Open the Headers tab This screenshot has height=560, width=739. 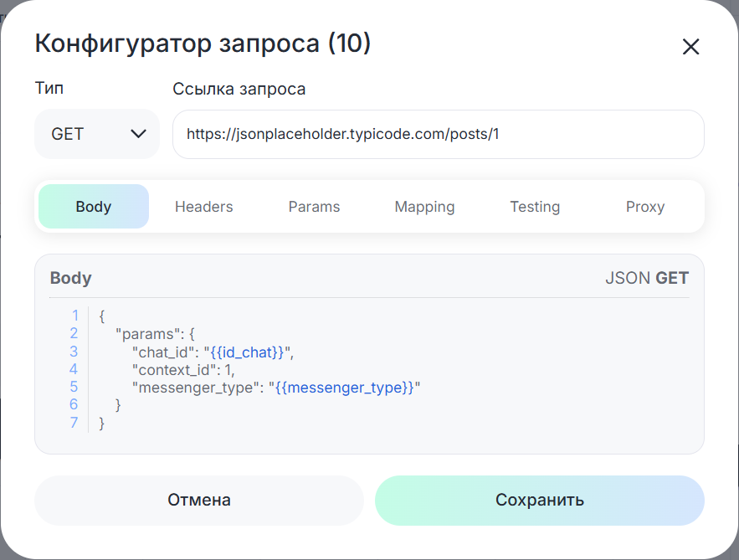(x=203, y=207)
